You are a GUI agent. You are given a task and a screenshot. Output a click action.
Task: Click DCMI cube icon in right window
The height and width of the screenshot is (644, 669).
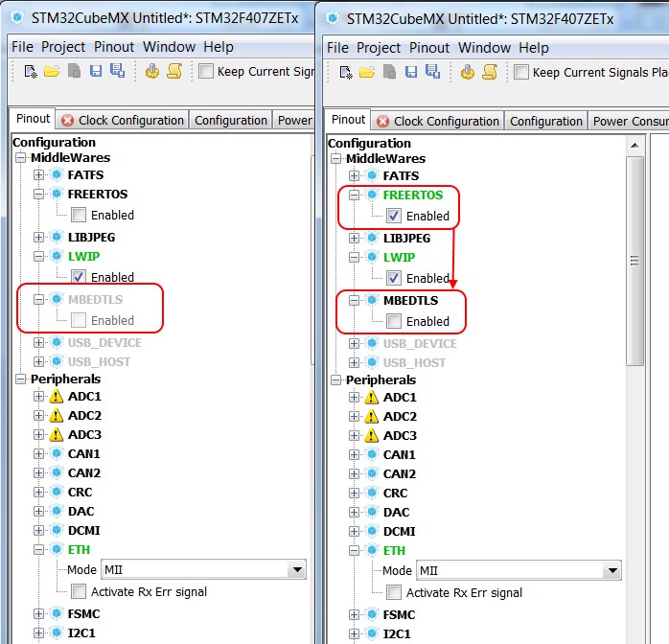point(372,531)
